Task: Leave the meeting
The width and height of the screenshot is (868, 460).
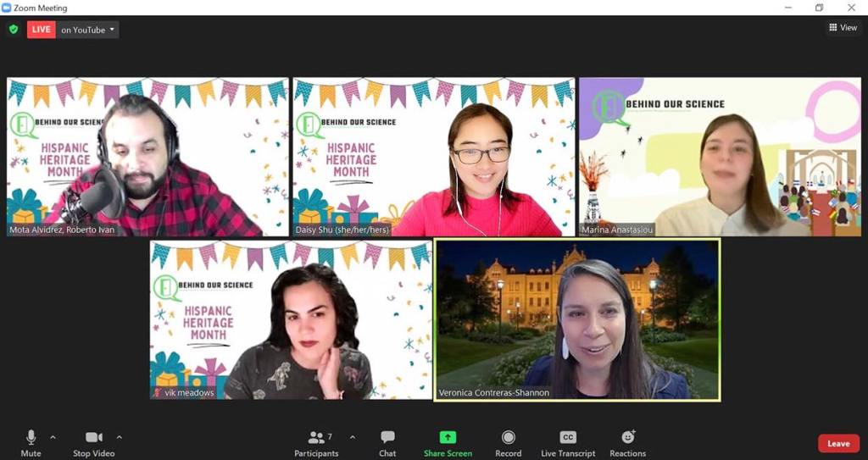Action: [x=837, y=443]
